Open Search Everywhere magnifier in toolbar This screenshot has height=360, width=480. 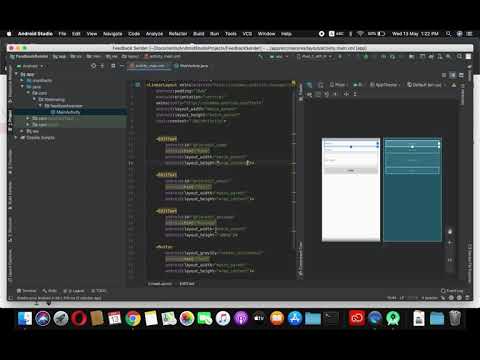459,57
